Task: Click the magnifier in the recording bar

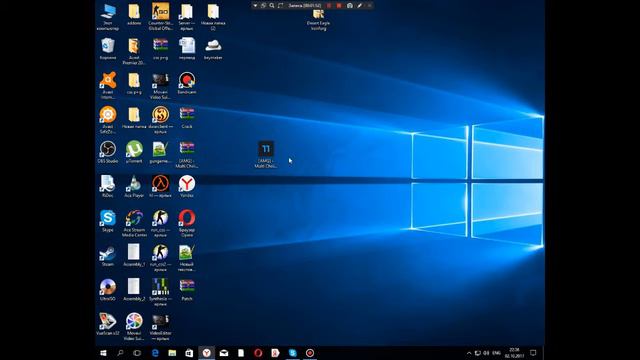Action: (272, 6)
